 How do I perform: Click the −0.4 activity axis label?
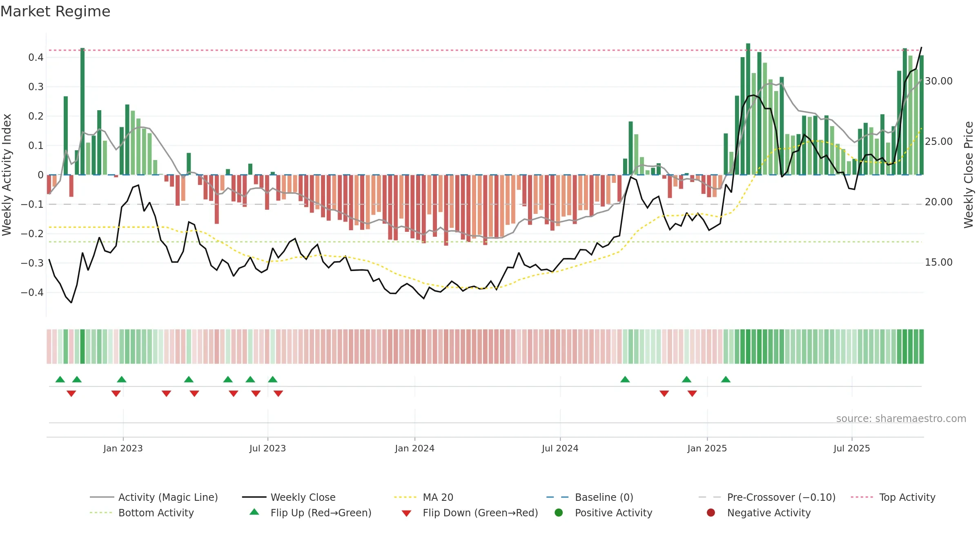(x=32, y=293)
